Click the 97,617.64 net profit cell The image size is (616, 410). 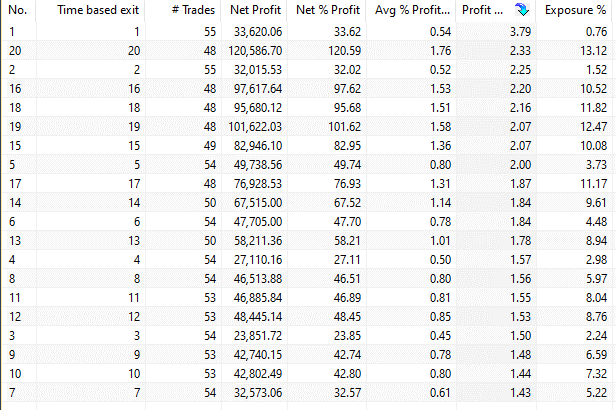pos(255,88)
